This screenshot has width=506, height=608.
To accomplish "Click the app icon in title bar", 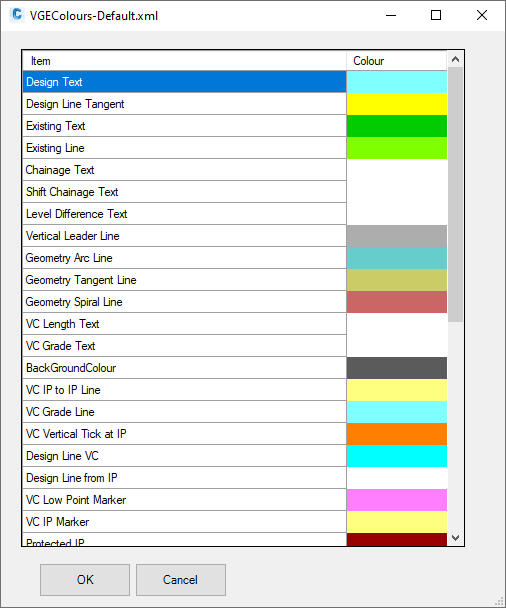I will [x=17, y=15].
